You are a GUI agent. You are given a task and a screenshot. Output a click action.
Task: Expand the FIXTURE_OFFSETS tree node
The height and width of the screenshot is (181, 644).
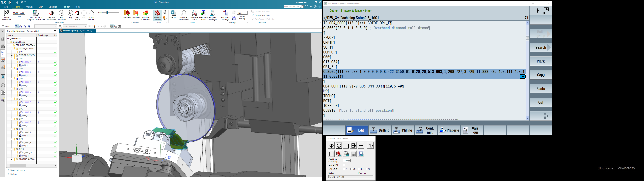(x=12, y=55)
